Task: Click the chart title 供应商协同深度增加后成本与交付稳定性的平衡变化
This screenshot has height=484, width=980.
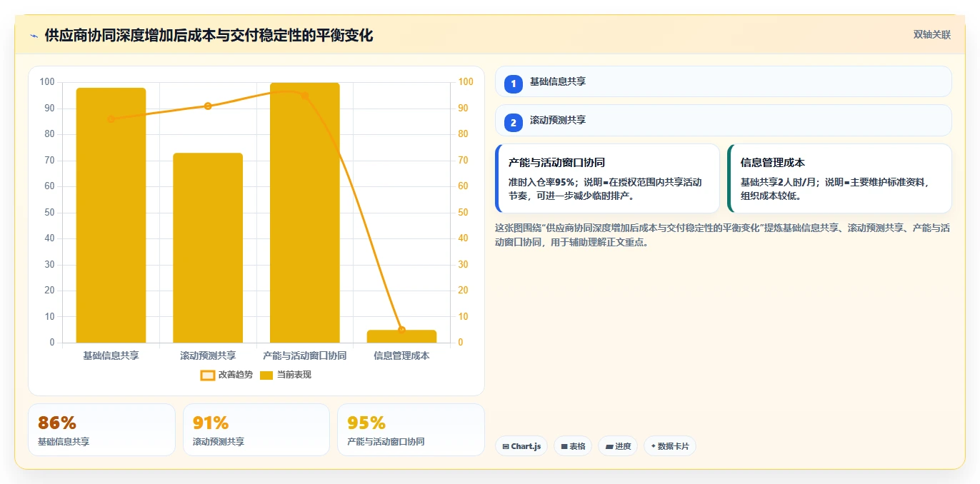Action: point(209,36)
